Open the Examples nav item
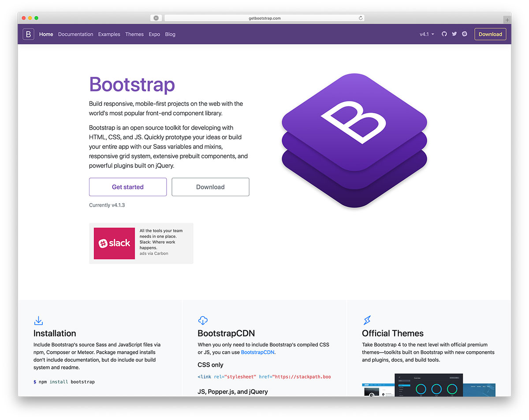Screen dimensions: 529x420 tap(109, 34)
